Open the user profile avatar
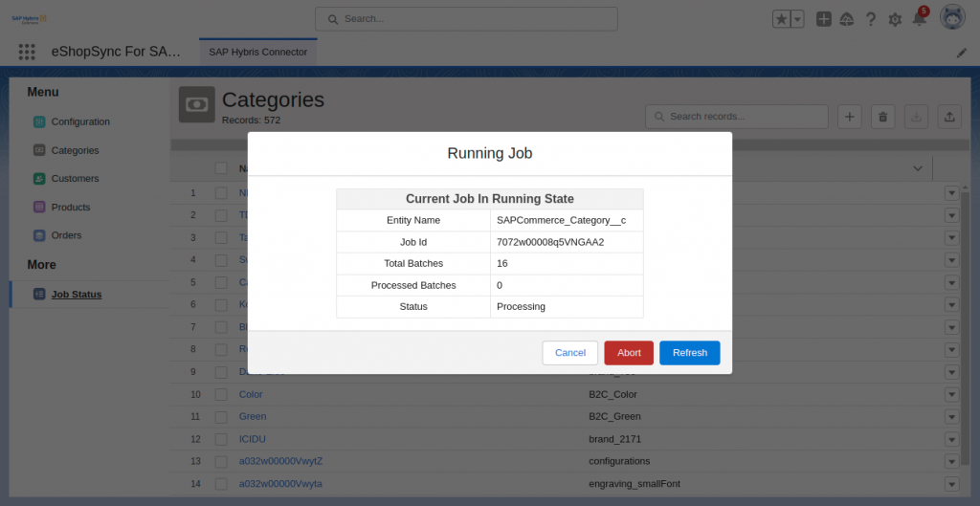980x506 pixels. pos(952,17)
